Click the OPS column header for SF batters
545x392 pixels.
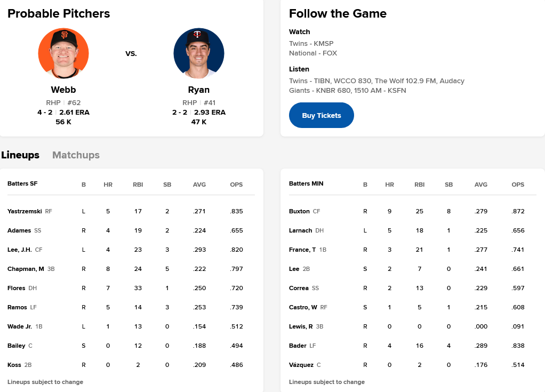point(236,185)
